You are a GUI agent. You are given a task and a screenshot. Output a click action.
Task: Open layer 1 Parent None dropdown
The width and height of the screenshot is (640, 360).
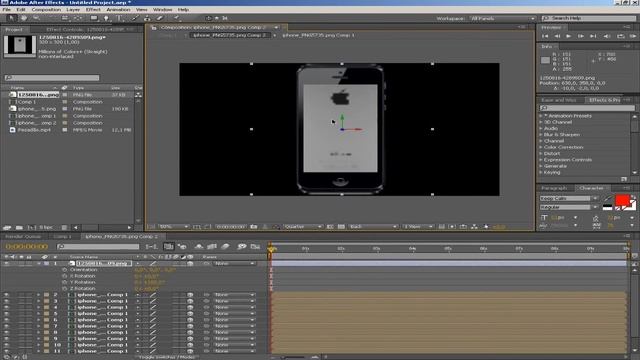(234, 264)
